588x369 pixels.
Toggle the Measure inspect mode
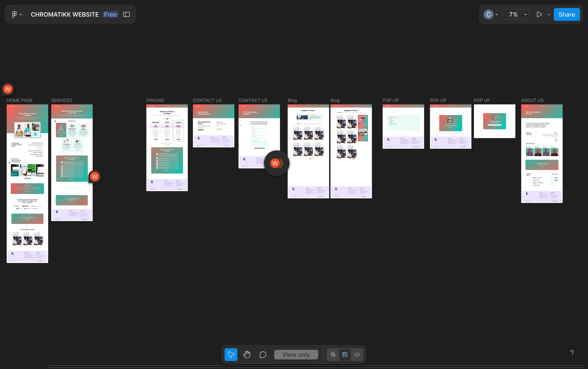[345, 354]
